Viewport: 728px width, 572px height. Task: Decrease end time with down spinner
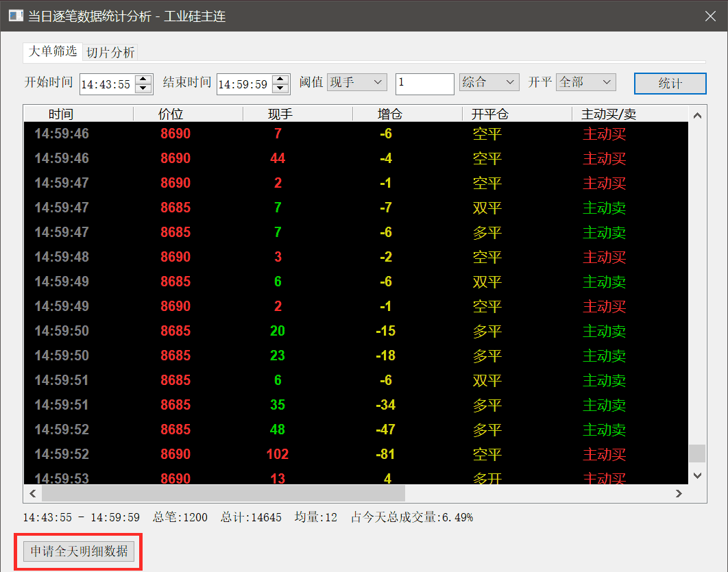click(x=280, y=88)
